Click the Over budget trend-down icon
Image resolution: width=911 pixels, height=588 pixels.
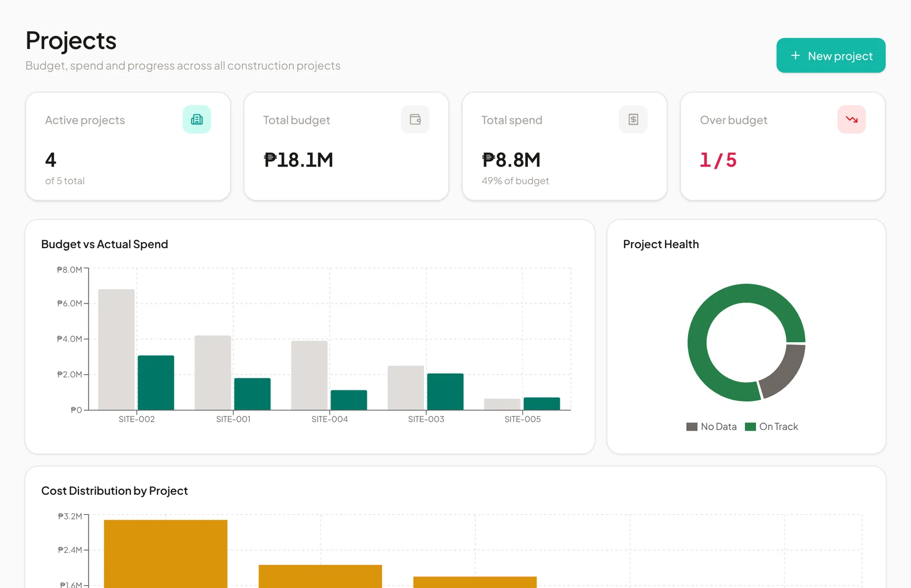(x=851, y=120)
